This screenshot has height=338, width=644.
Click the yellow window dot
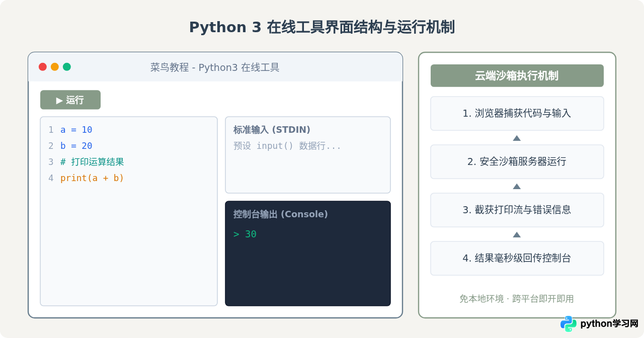pos(55,67)
